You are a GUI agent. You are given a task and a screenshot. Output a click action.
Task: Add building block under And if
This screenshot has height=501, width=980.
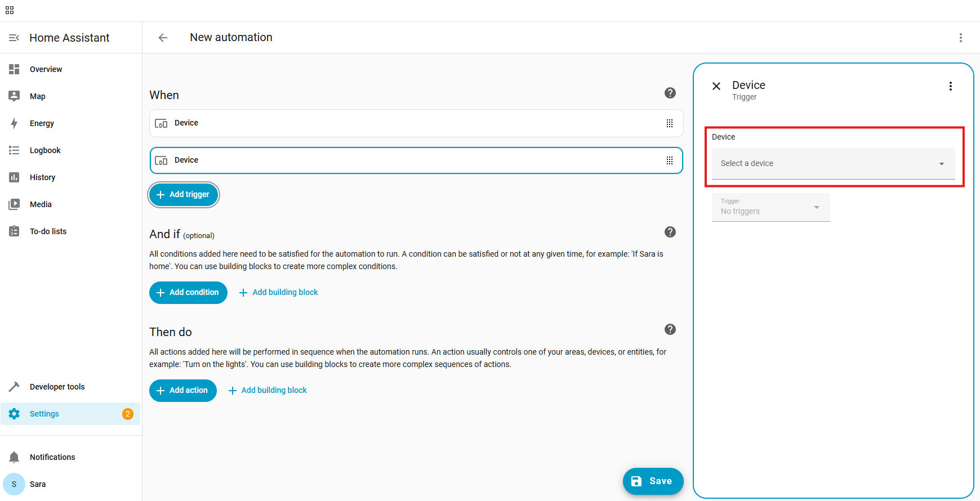pos(278,293)
